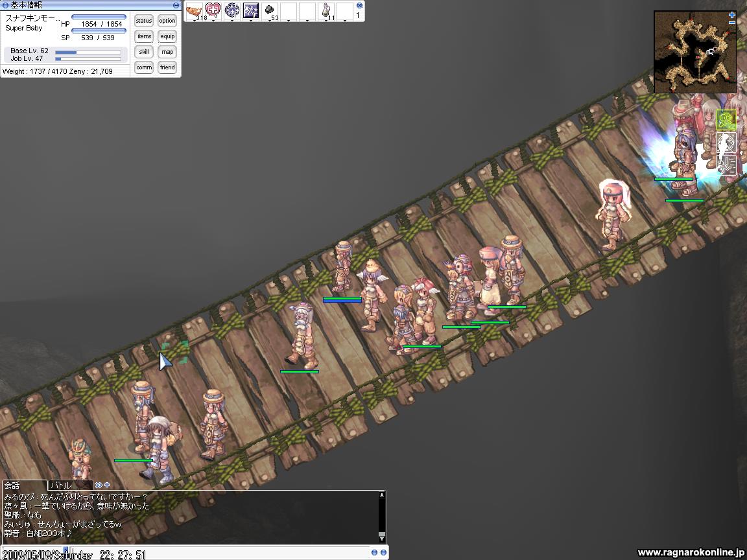The height and width of the screenshot is (560, 747).
Task: Click the green status buff icon
Action: pyautogui.click(x=726, y=119)
